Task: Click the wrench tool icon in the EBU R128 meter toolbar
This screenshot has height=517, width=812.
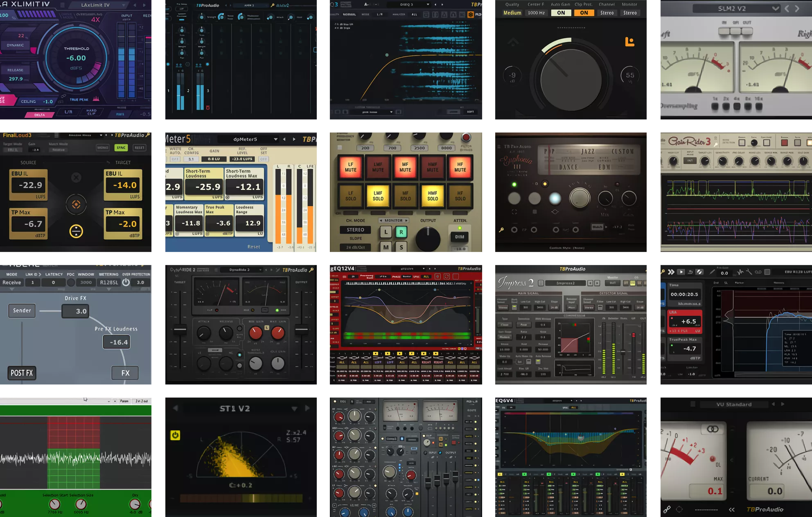Action: click(x=749, y=272)
